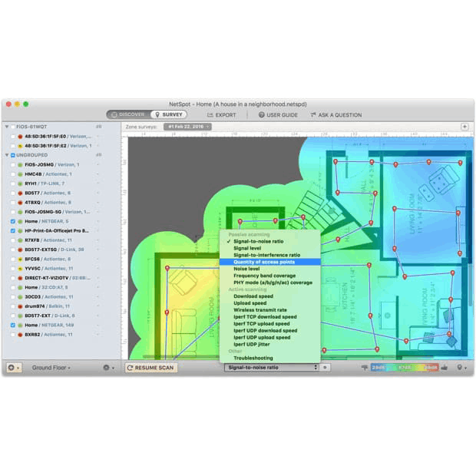Uncheck the Home NETGEAR, 5 network

(x=13, y=221)
